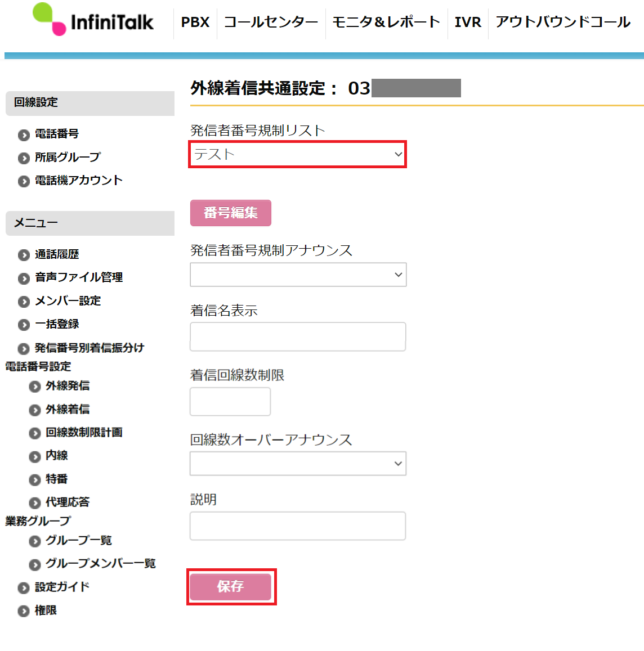Open the 回線数制限計画 link
Viewport: 644px width, 651px height.
84,433
